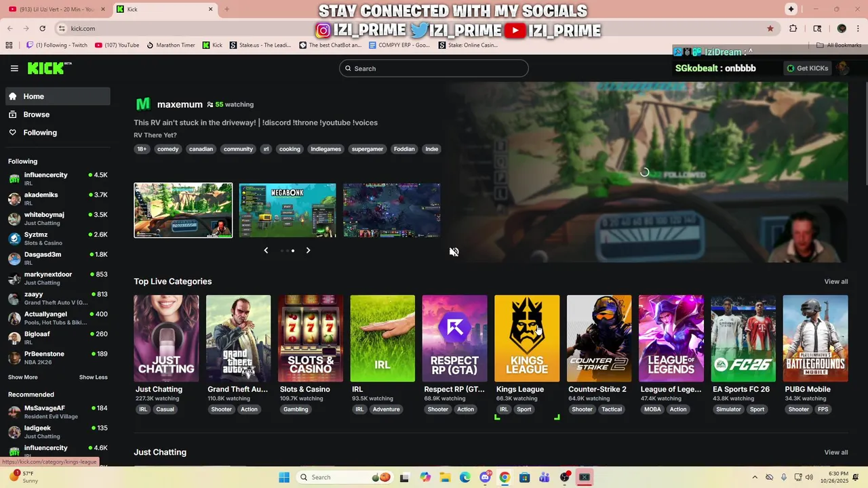The image size is (868, 488).
Task: Click MOBA tag under League of Legends
Action: (652, 409)
